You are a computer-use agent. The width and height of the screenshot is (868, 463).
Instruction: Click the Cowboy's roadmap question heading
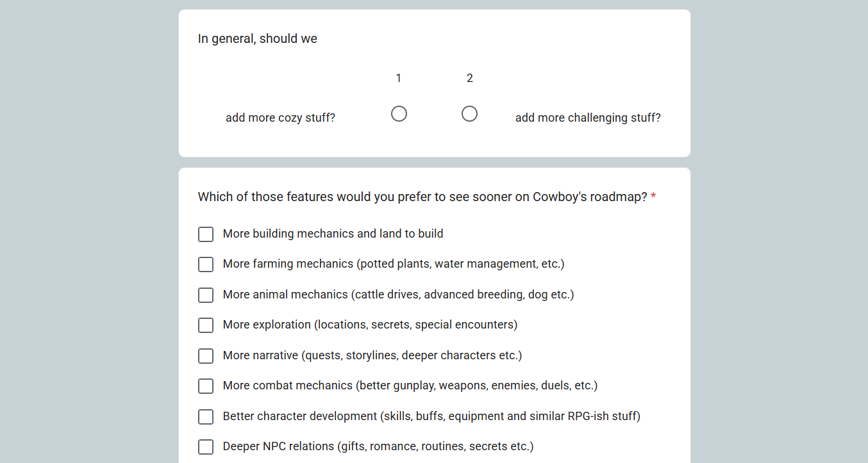(x=422, y=197)
